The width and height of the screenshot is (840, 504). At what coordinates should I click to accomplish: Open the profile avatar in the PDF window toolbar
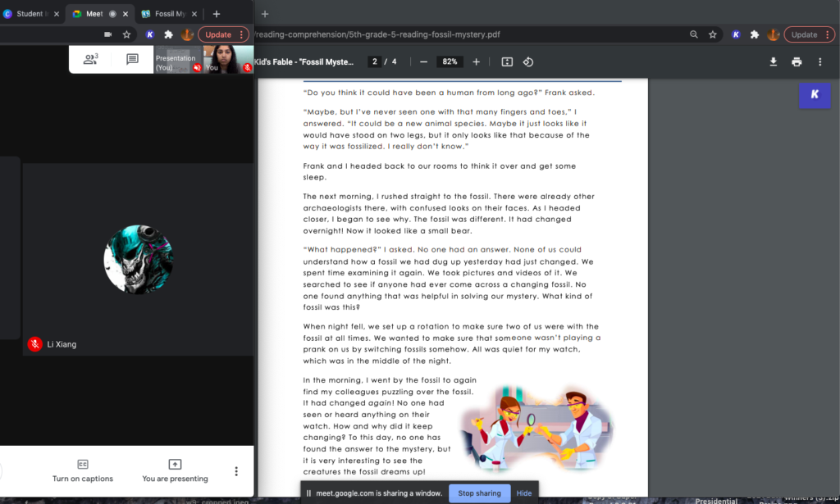click(773, 34)
